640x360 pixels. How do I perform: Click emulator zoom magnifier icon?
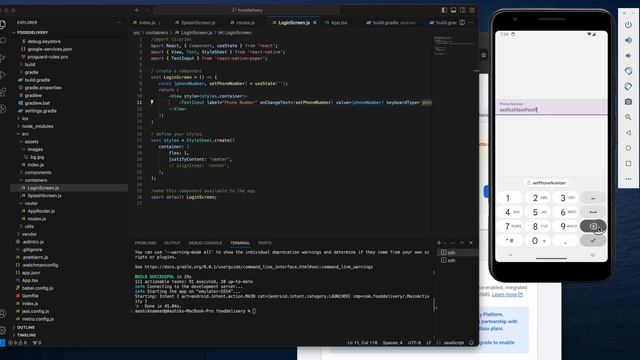pyautogui.click(x=628, y=117)
